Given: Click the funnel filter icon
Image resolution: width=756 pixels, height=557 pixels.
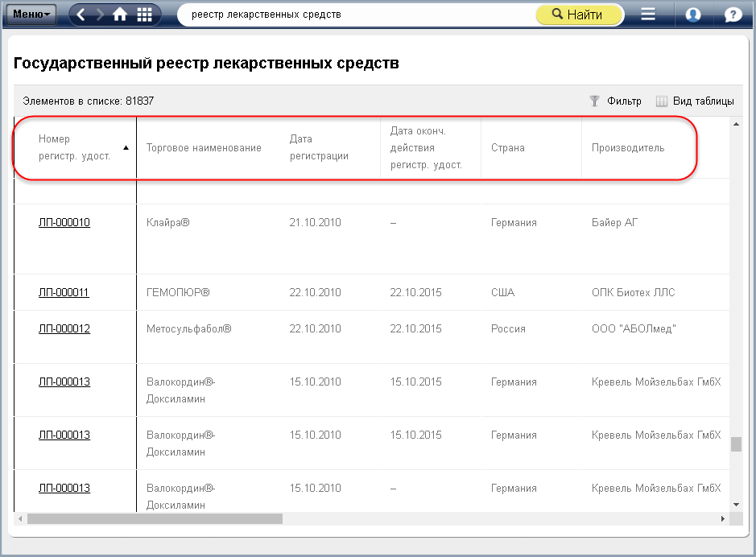Looking at the screenshot, I should (x=594, y=101).
